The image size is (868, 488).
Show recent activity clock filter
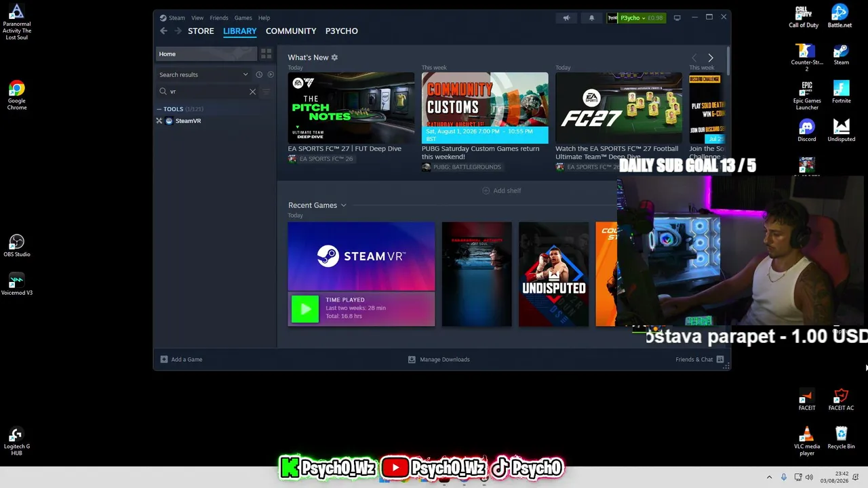click(259, 75)
